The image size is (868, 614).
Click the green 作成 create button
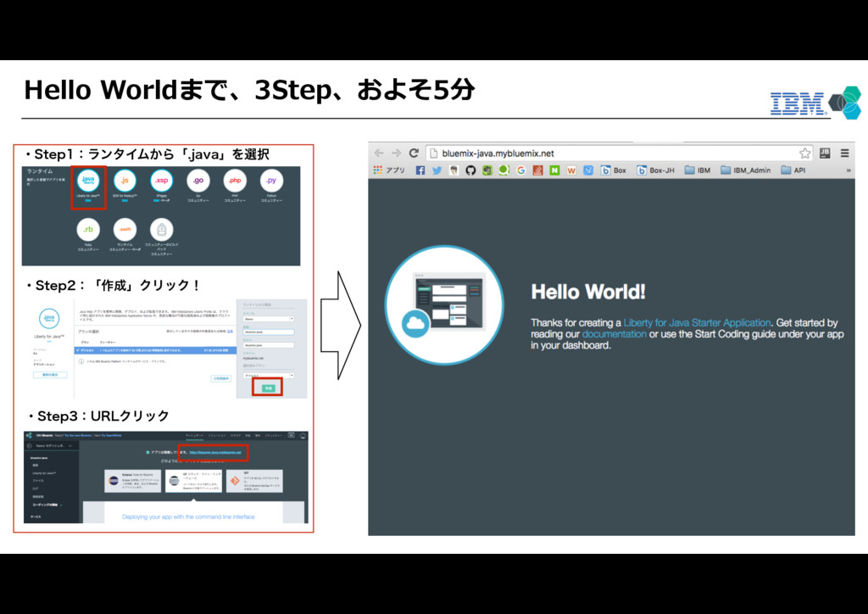tap(268, 388)
